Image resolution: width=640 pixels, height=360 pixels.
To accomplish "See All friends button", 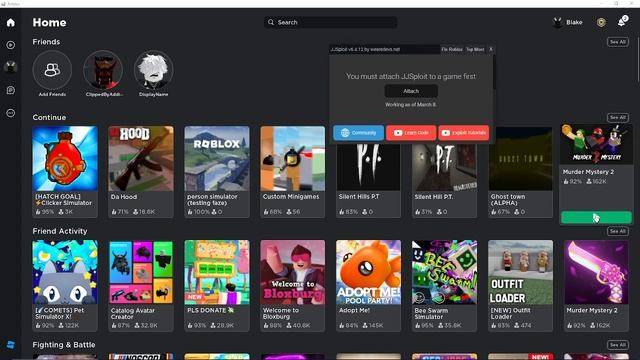I will point(618,42).
